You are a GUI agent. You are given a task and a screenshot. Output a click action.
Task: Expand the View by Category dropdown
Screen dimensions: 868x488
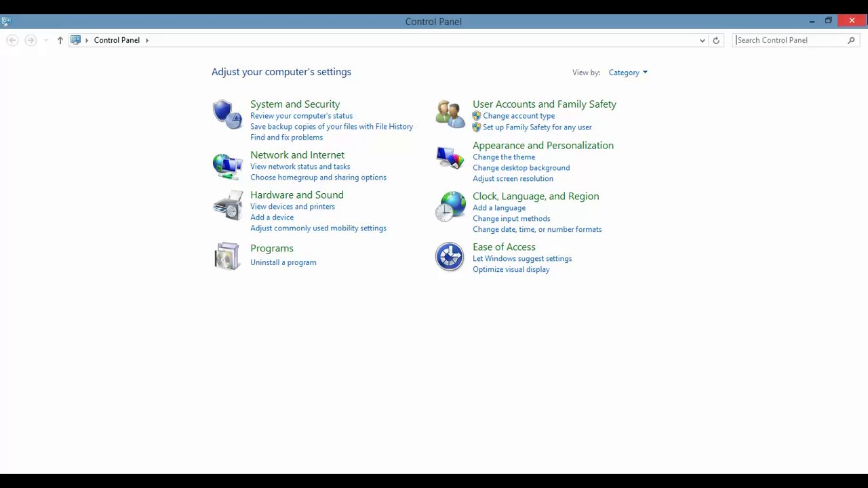628,73
